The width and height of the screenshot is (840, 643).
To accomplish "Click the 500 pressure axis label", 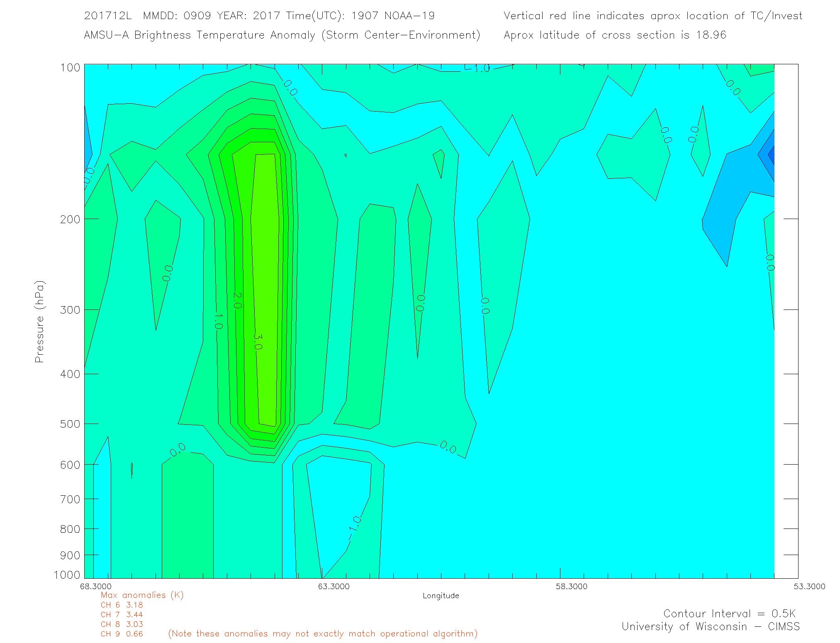I will (70, 424).
